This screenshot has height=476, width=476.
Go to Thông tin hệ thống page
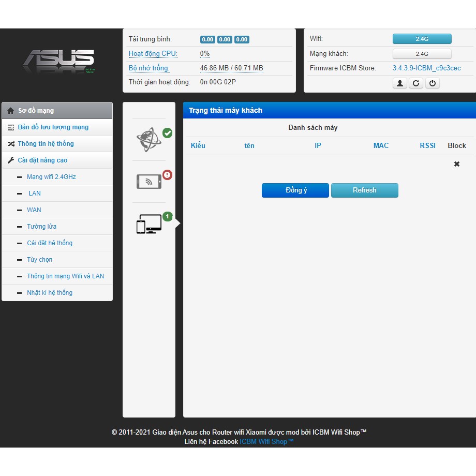(46, 144)
